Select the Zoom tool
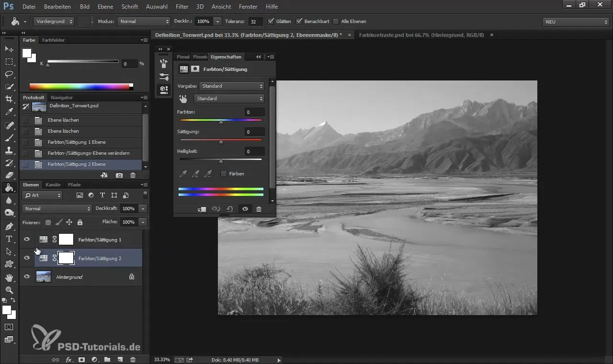Viewport: 613px width, 364px height. point(9,290)
